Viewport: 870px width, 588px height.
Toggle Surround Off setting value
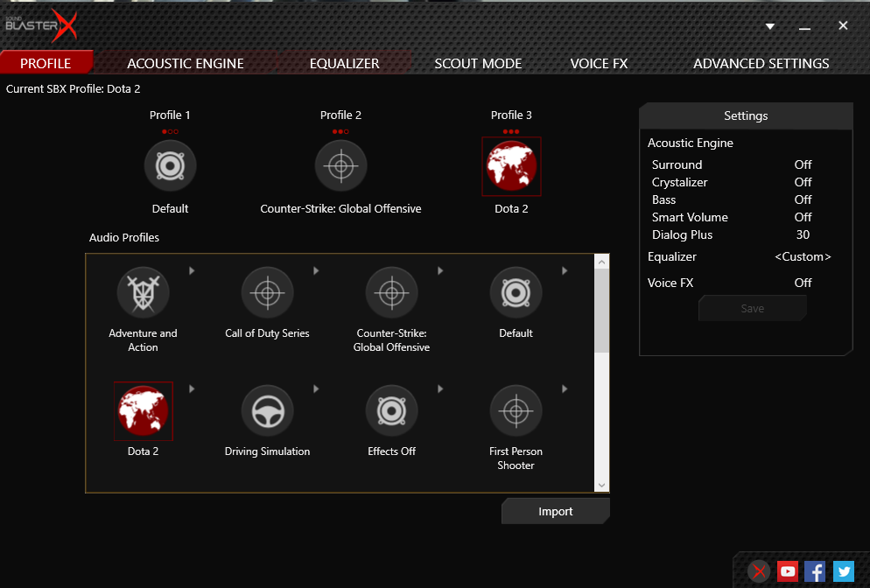click(x=803, y=164)
